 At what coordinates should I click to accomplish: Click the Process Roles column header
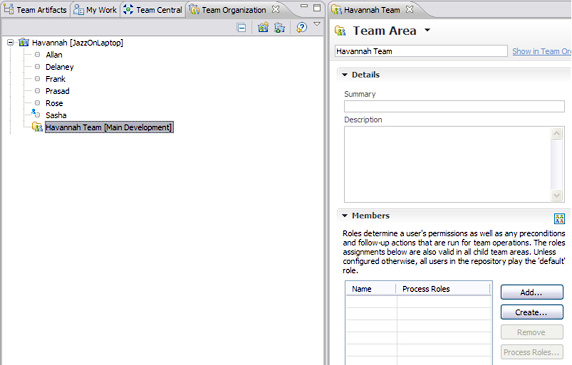[x=443, y=289]
